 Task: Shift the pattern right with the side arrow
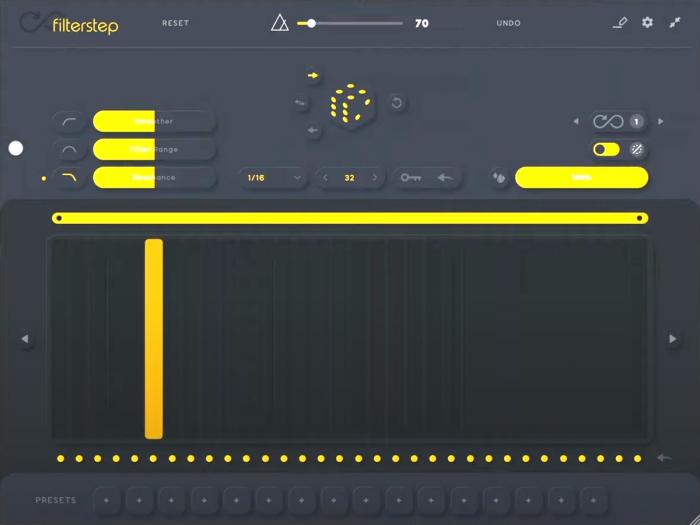[x=673, y=339]
